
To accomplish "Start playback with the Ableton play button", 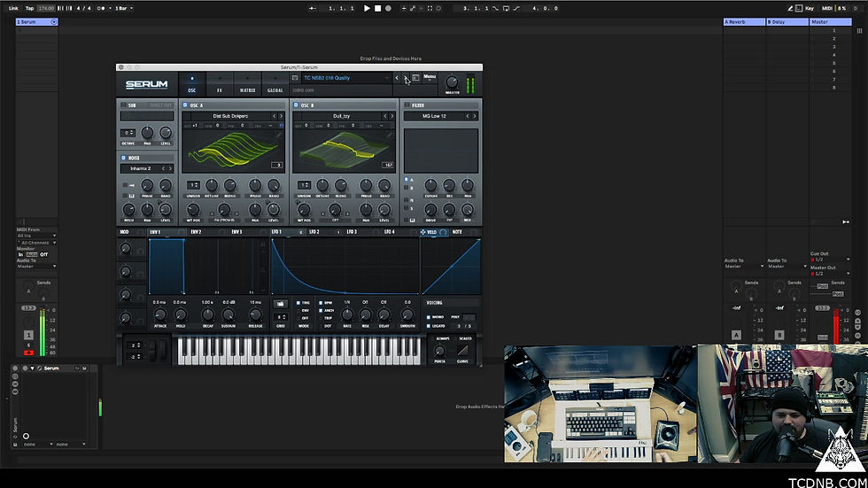I will 367,8.
